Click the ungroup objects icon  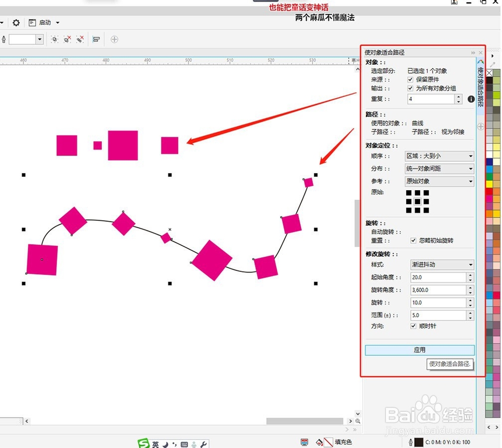pyautogui.click(x=67, y=39)
